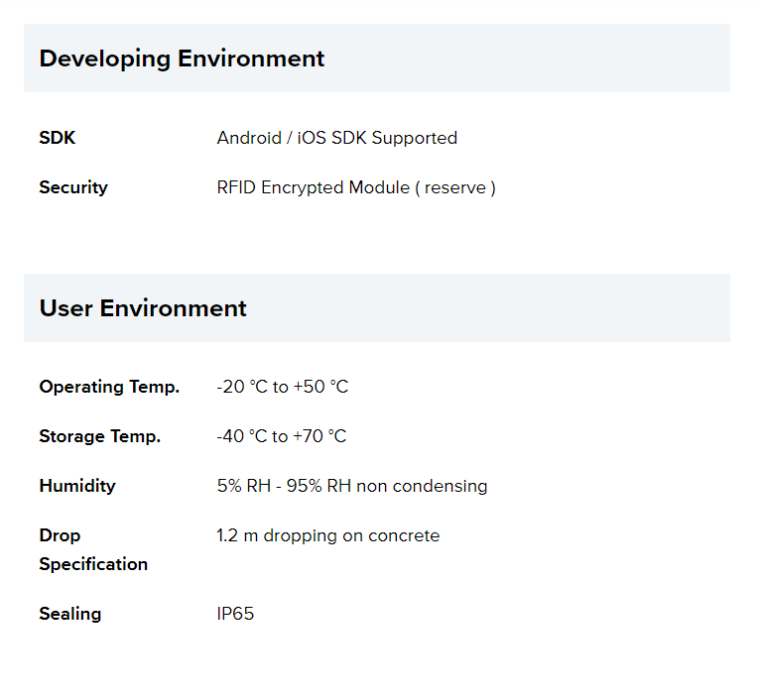The height and width of the screenshot is (700, 764).
Task: Select the Drop Specification label
Action: pos(93,550)
